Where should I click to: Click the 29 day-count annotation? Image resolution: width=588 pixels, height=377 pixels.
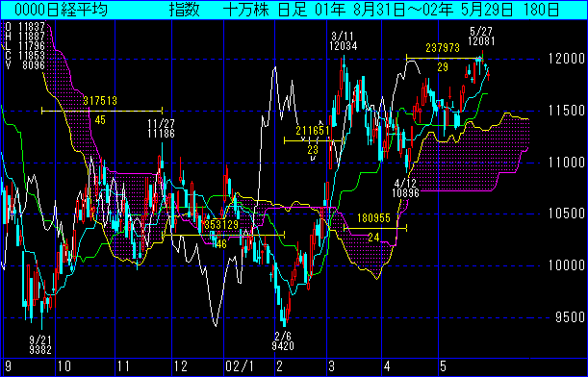pyautogui.click(x=443, y=67)
